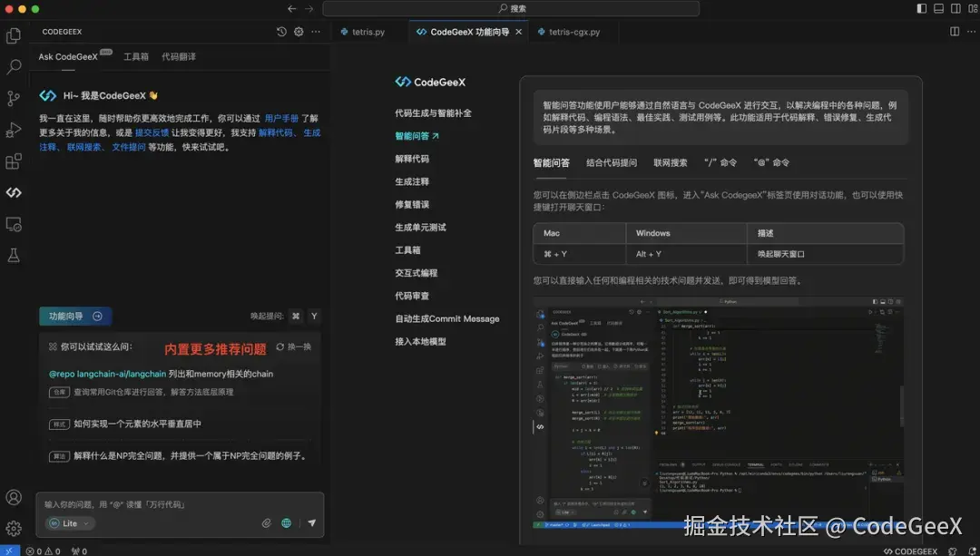Click the send paper-plane icon to submit
This screenshot has width=980, height=556.
click(x=312, y=522)
